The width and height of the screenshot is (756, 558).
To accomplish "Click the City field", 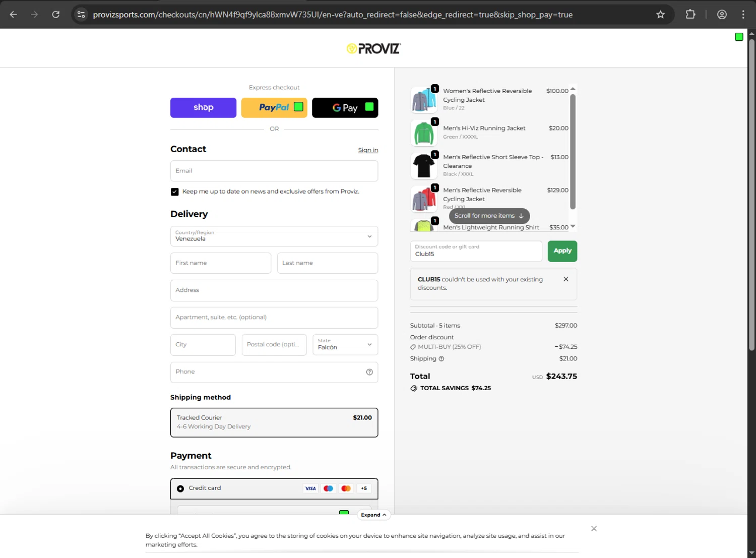I will click(203, 345).
